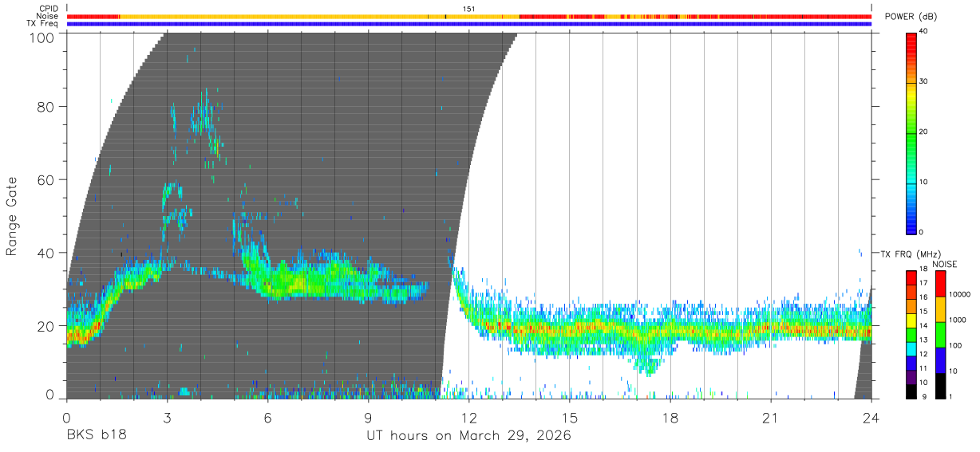This screenshot has width=980, height=452.
Task: Select the 30 tick on POWER color bar
Action: (x=925, y=81)
